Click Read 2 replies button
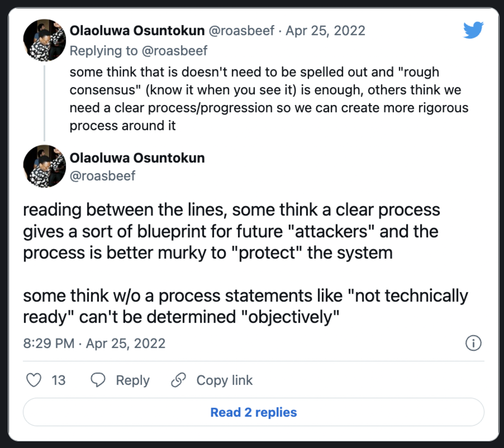504x448 pixels. 254,412
